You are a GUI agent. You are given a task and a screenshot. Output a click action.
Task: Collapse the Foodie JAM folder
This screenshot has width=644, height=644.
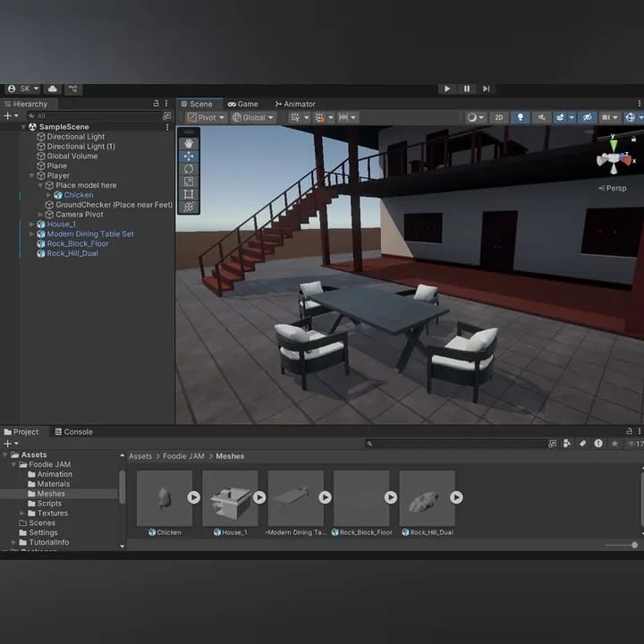tap(13, 464)
